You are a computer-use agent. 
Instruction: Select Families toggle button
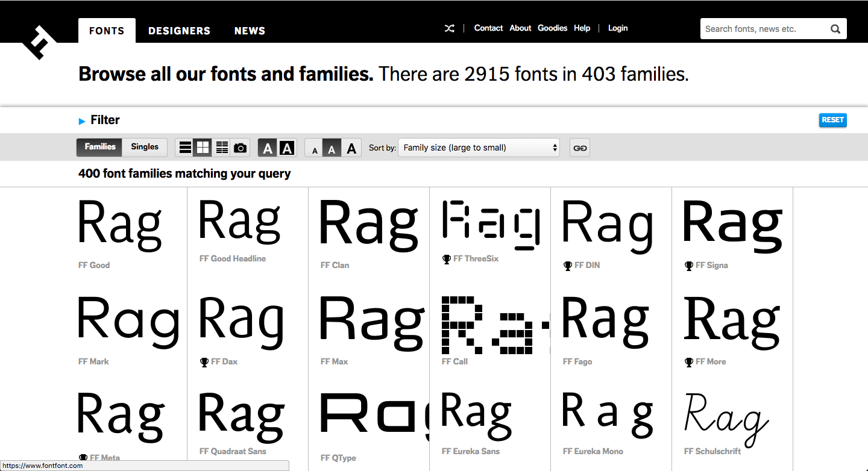point(100,147)
